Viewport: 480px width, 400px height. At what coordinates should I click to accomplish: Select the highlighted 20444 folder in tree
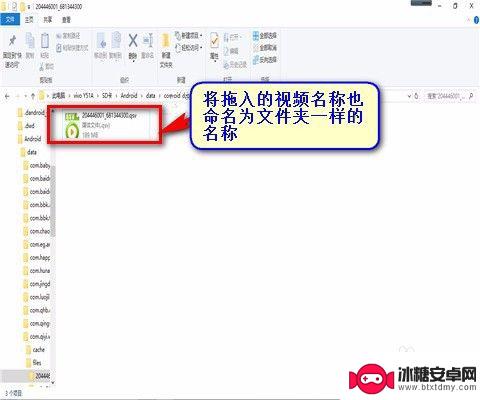39,376
